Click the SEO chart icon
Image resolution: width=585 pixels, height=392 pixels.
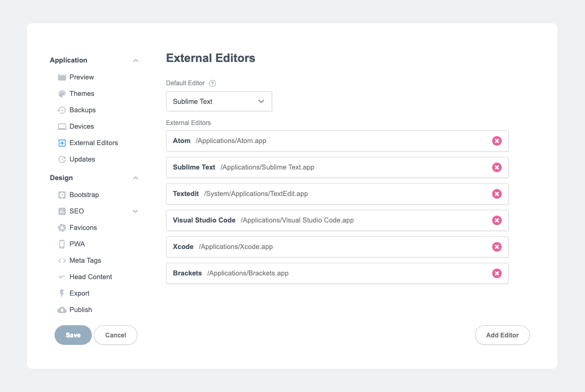[62, 211]
